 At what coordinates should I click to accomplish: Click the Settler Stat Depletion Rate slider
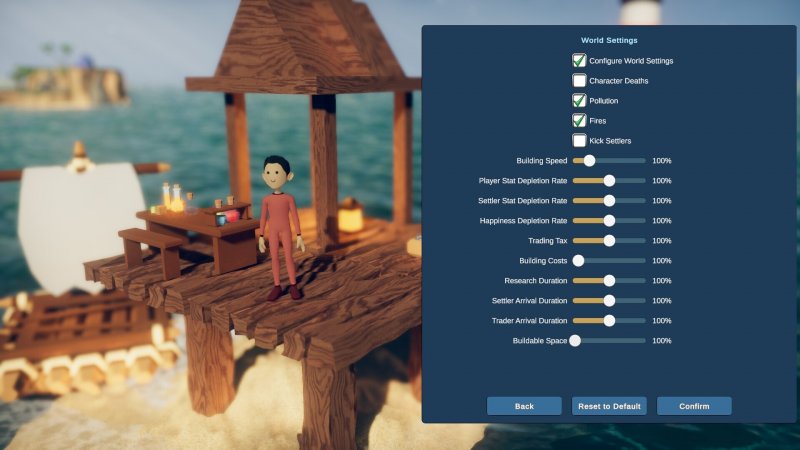[608, 201]
